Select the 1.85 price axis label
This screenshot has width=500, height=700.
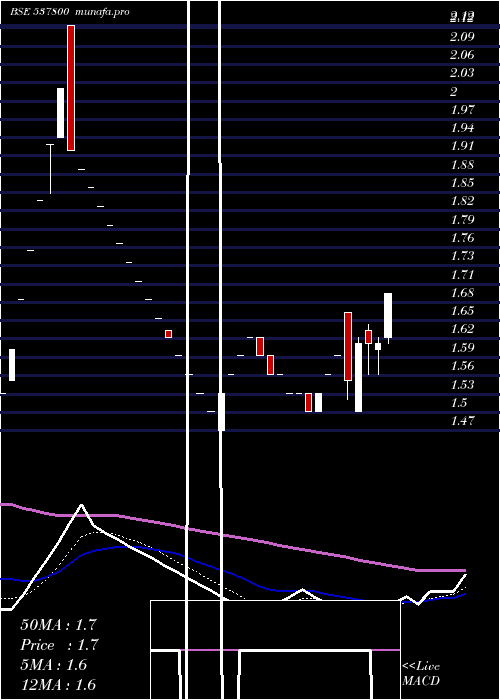coord(462,183)
